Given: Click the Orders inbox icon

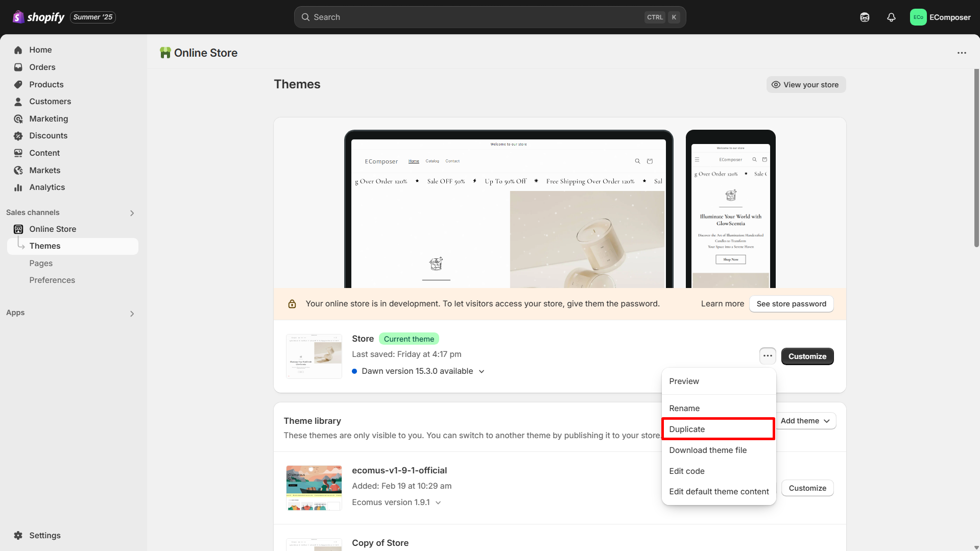Looking at the screenshot, I should 18,67.
